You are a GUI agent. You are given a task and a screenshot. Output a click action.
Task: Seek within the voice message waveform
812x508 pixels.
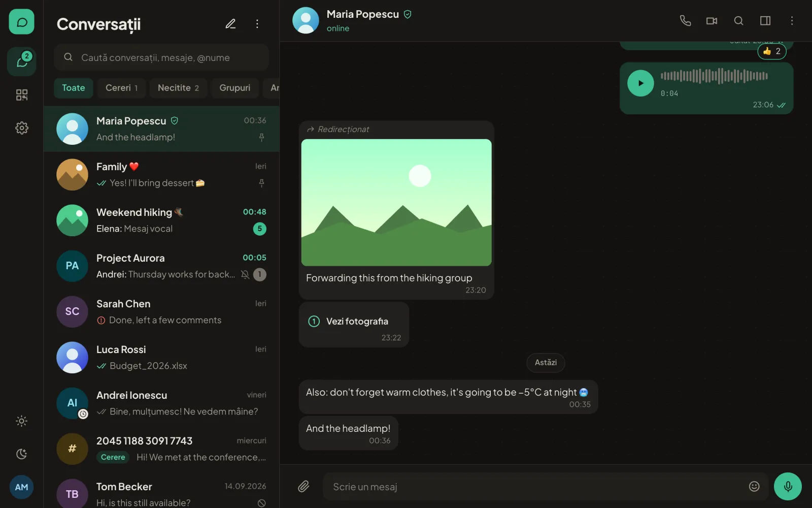(714, 76)
